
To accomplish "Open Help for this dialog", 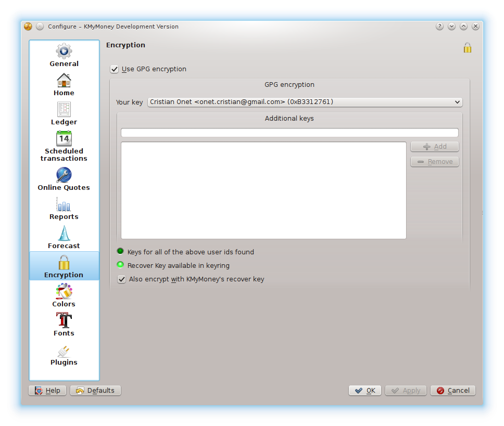I will click(47, 391).
